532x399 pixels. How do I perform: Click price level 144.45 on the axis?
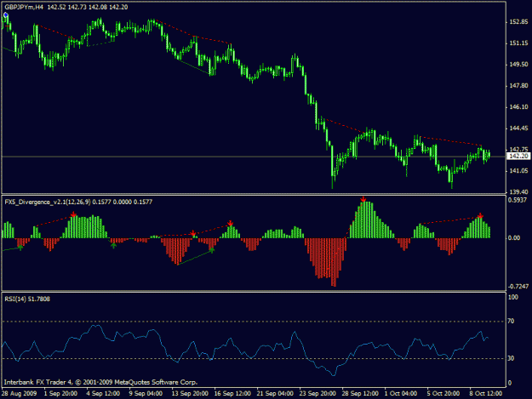pyautogui.click(x=518, y=128)
